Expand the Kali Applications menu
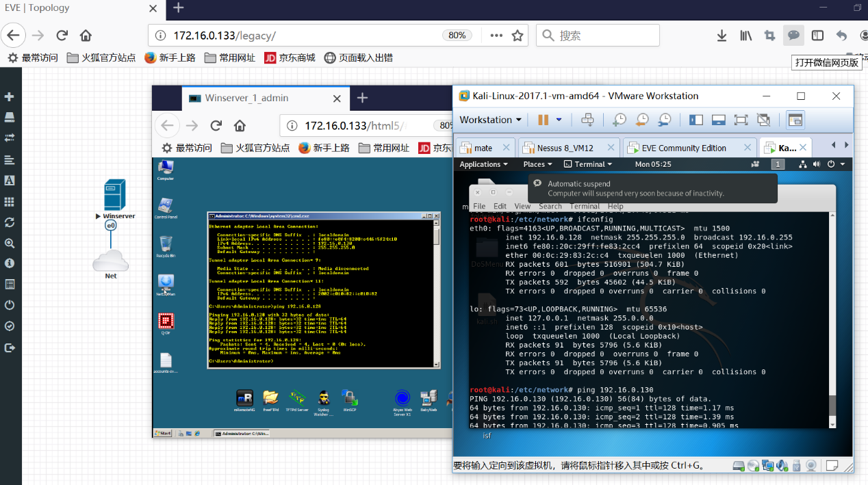This screenshot has width=868, height=485. click(483, 164)
